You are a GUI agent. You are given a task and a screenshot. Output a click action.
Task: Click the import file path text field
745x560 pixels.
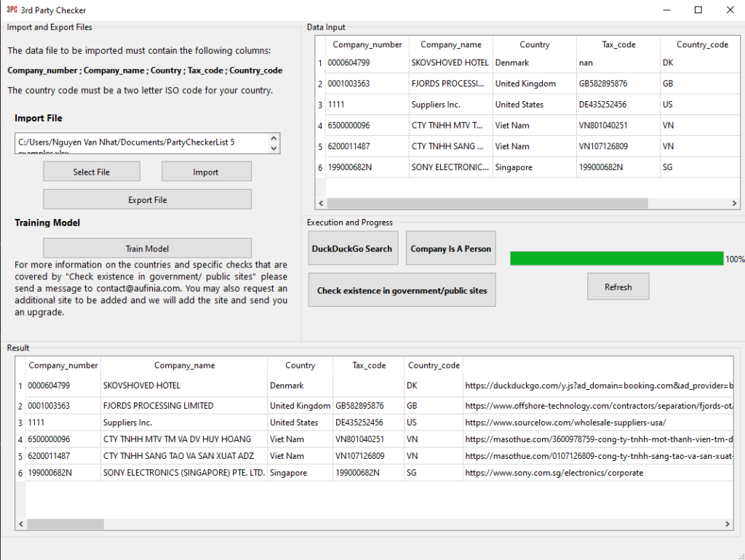[138, 143]
